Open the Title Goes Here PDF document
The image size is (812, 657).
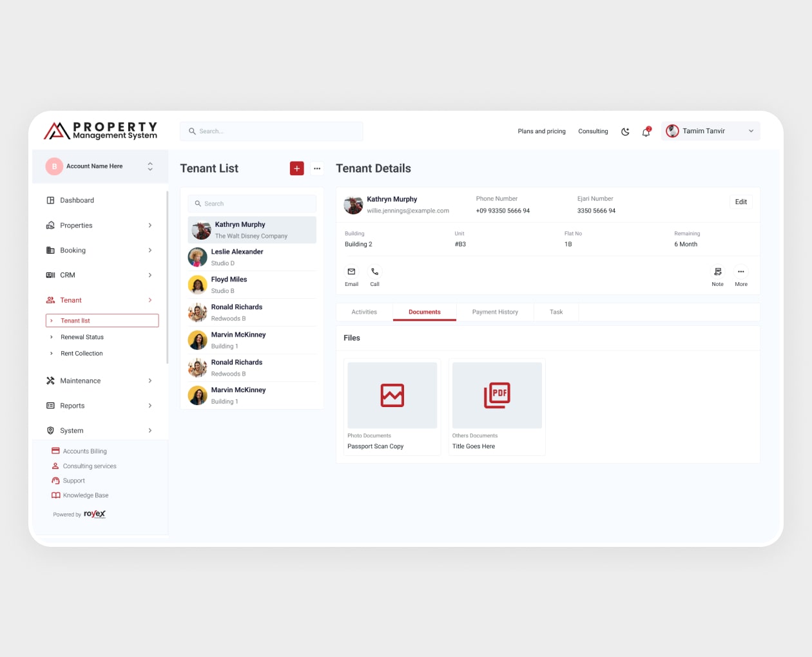coord(497,395)
